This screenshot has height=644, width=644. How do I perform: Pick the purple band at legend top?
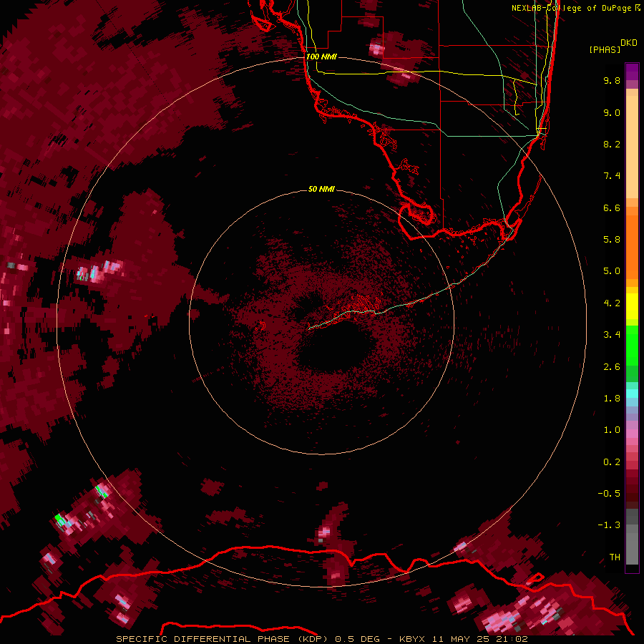click(x=632, y=72)
